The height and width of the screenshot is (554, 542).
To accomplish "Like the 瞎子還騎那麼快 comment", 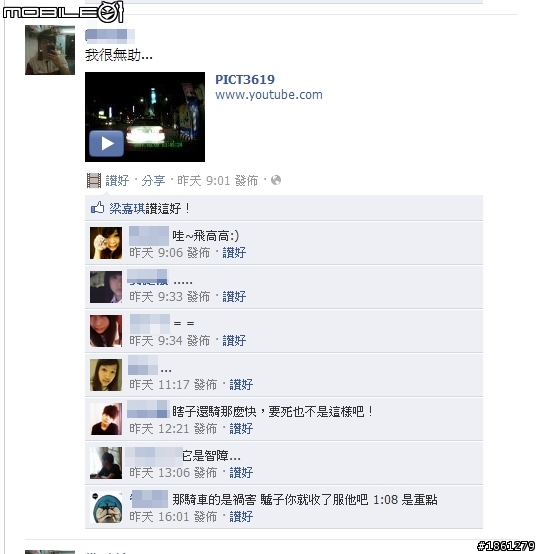I will click(x=241, y=429).
